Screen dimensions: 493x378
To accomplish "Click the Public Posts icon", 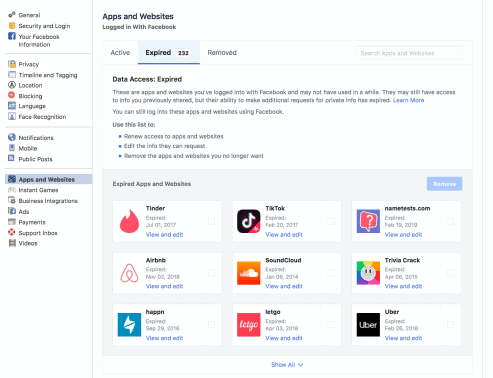I will coord(12,158).
